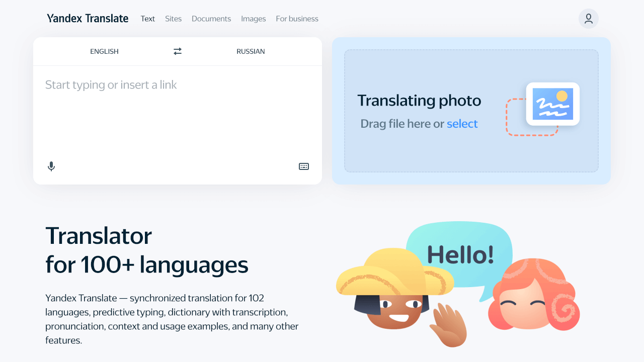Screen dimensions: 644x362
Task: Click the 'Translating photo' heading
Action: 419,101
